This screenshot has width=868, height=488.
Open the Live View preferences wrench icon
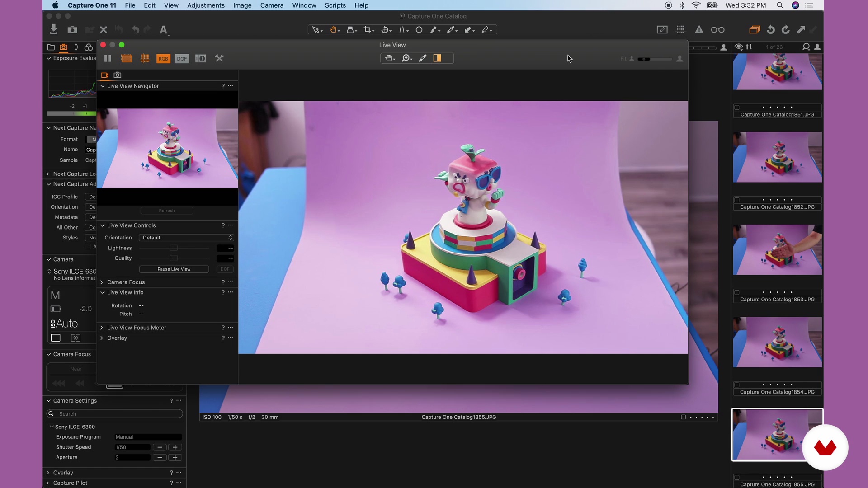click(219, 58)
